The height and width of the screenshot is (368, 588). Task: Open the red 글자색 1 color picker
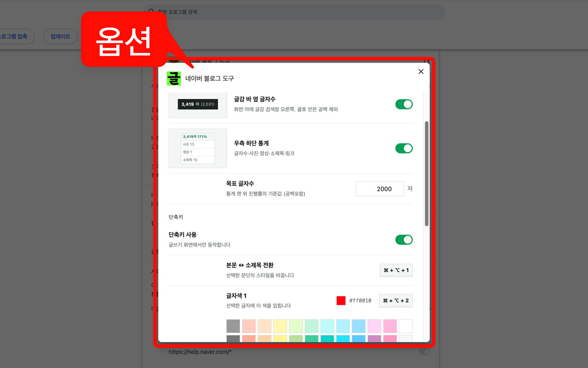pyautogui.click(x=341, y=300)
